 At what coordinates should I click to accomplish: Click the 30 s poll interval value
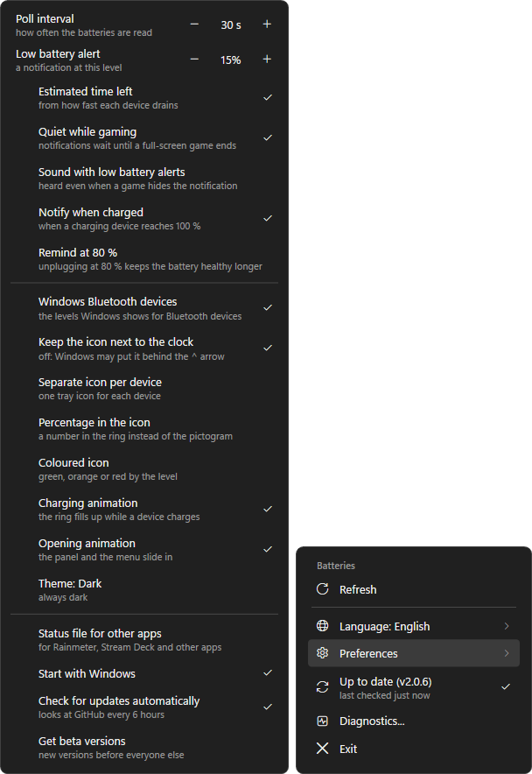tap(231, 25)
